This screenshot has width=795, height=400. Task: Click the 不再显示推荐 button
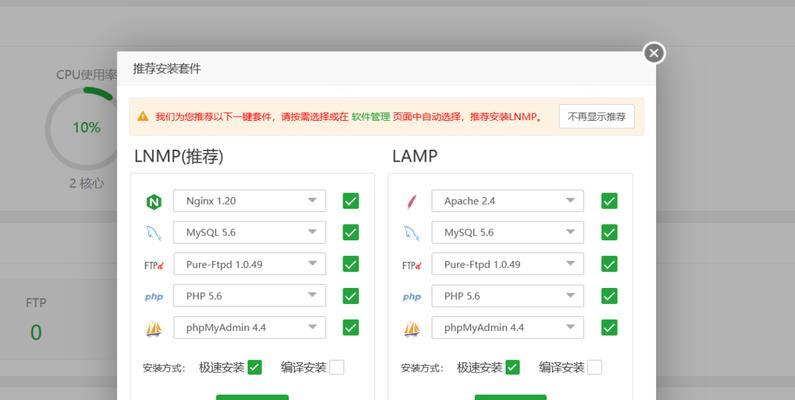[597, 117]
